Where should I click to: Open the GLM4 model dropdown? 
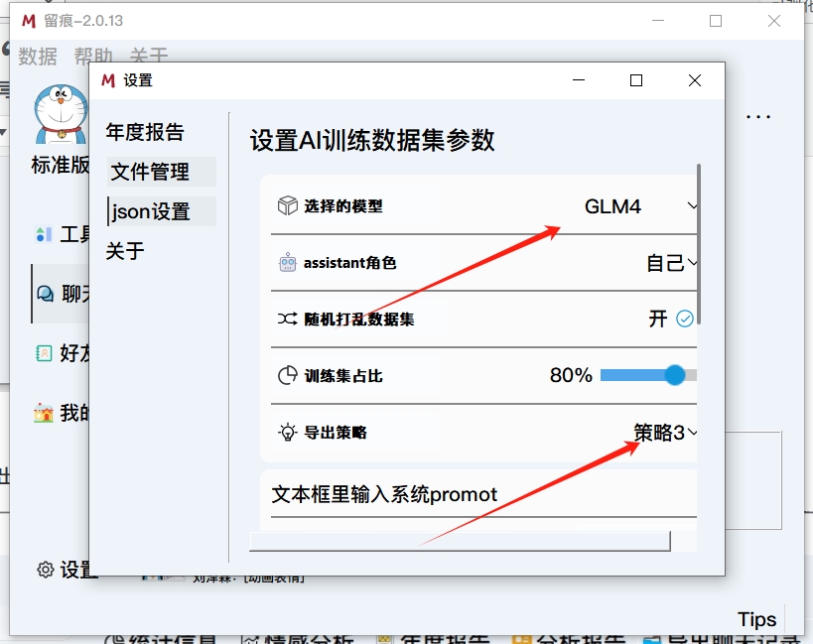click(640, 206)
